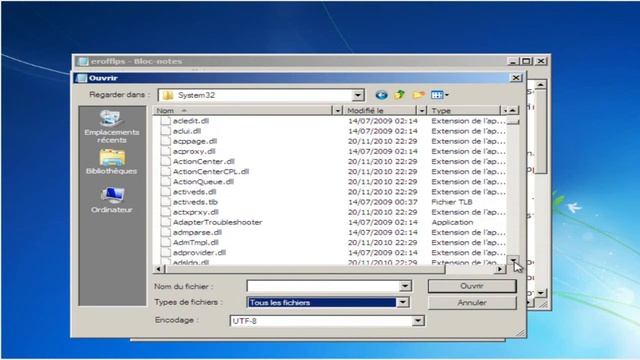Select the file ActionCenterCPL.dll
This screenshot has width=640, height=360.
pos(211,171)
